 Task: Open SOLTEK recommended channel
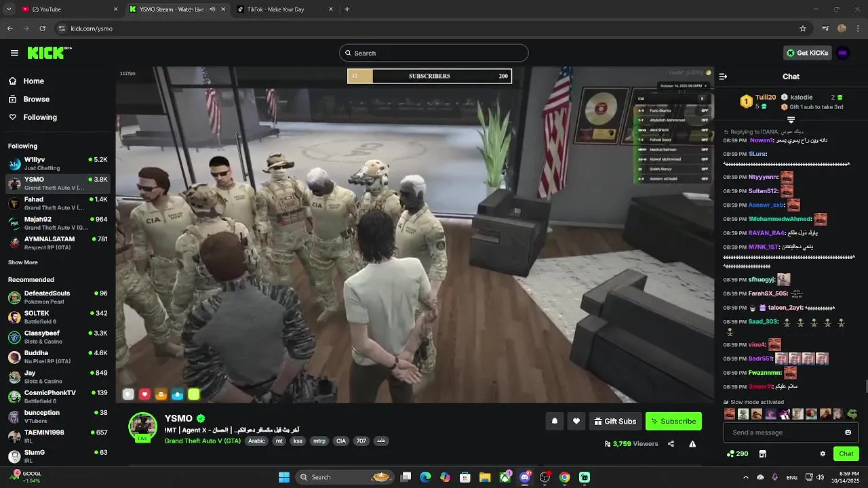pos(58,317)
